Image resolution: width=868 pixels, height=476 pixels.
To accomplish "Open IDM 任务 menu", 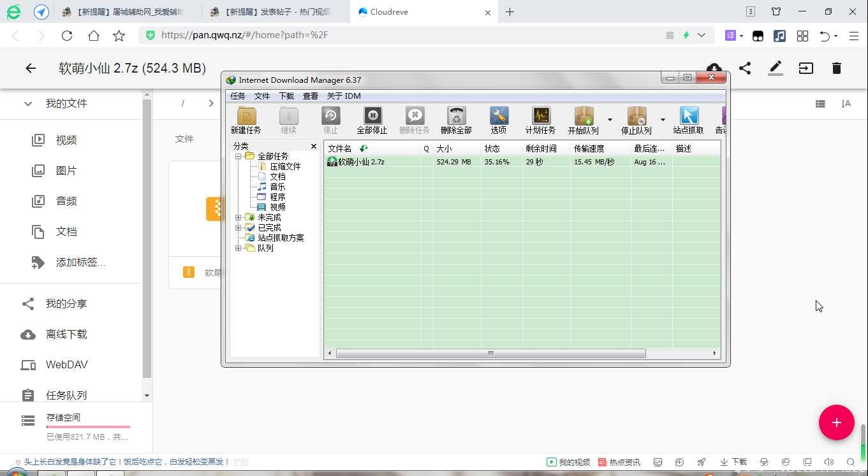I will tap(238, 96).
